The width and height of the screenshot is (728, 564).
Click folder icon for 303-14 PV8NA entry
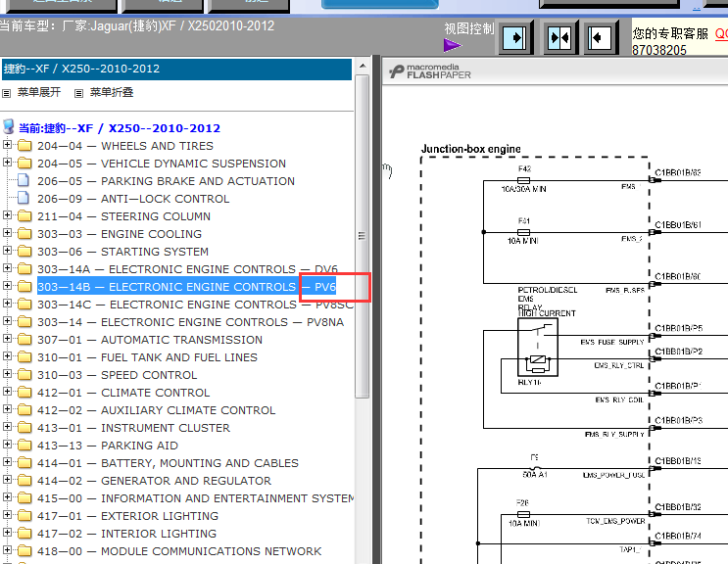pos(24,322)
